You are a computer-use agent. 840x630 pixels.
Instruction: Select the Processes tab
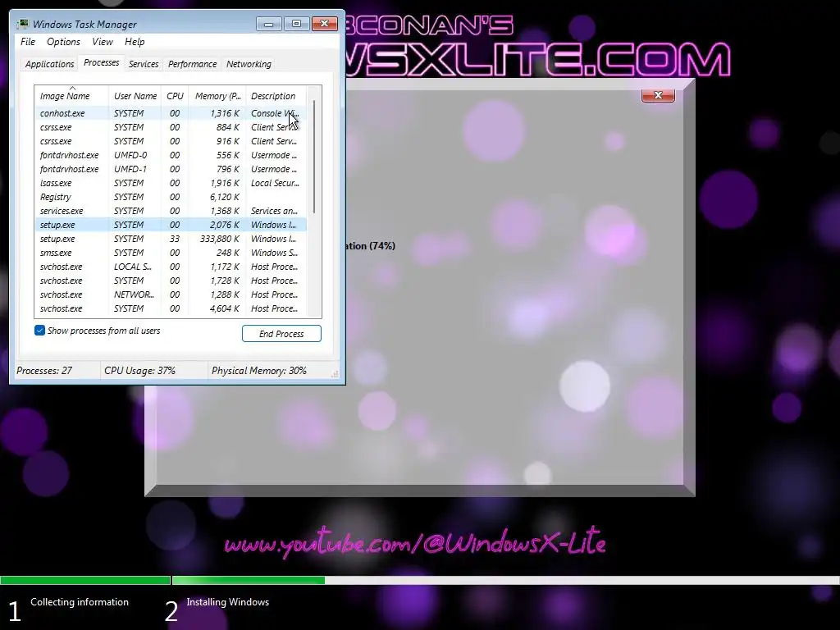click(101, 62)
